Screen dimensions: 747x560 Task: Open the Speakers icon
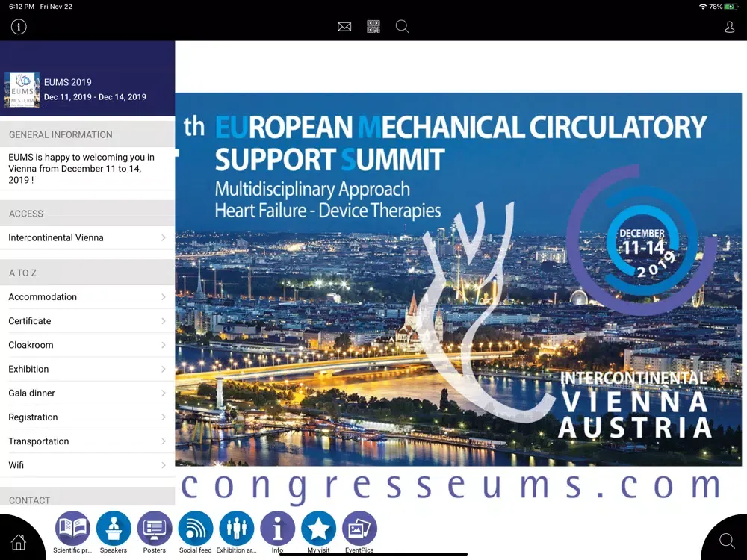pos(114,529)
